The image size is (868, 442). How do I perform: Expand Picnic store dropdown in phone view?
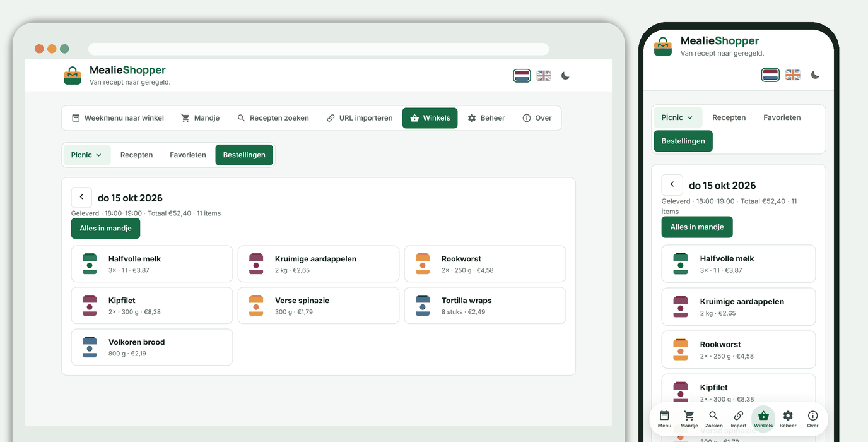(677, 117)
